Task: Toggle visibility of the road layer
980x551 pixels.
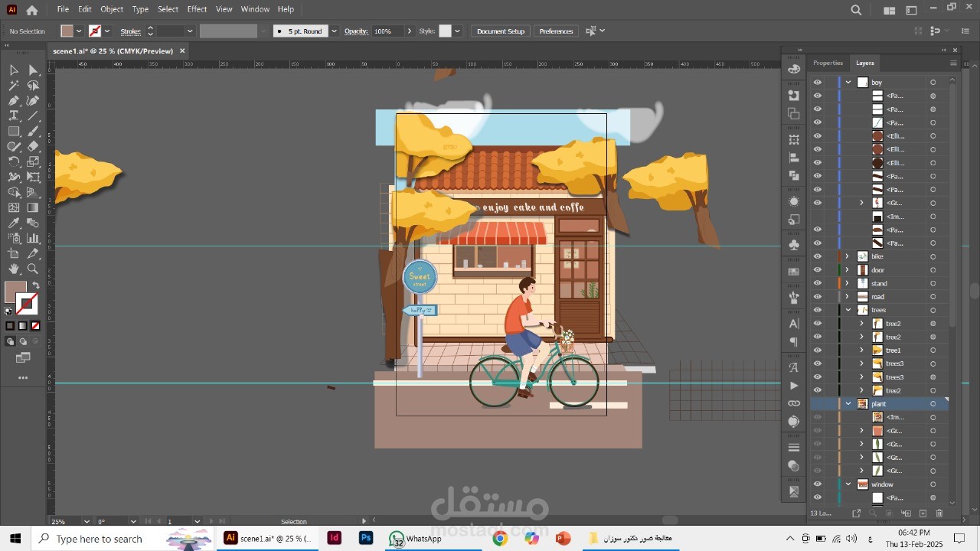Action: [818, 297]
